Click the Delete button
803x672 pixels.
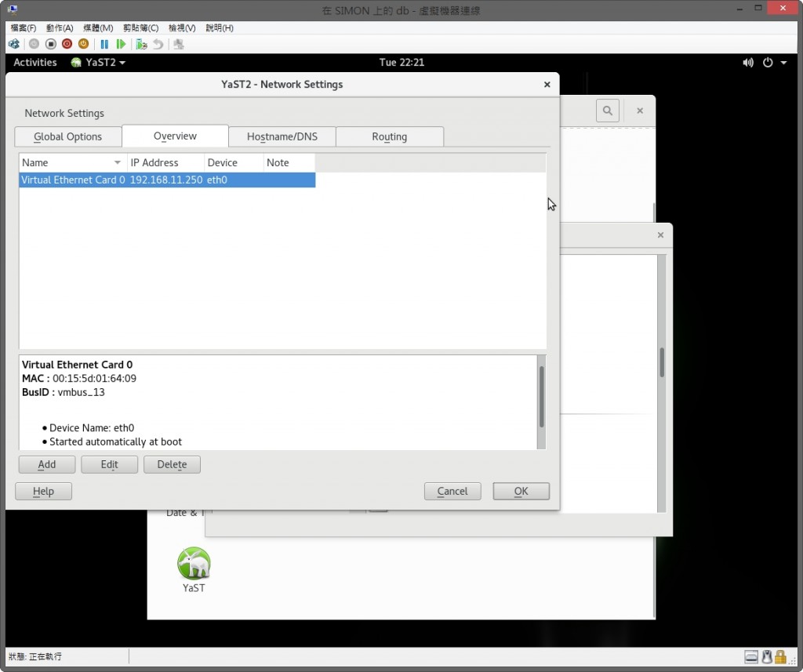pos(172,464)
